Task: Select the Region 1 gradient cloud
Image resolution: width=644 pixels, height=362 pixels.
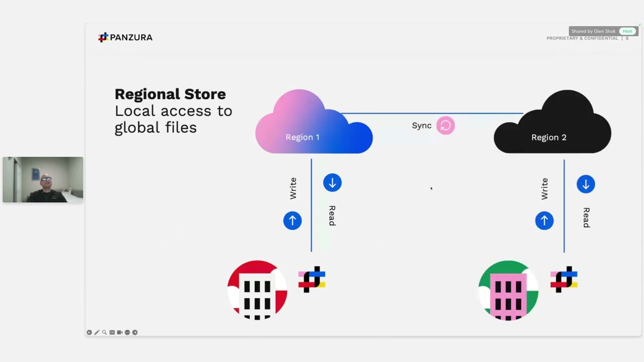Action: pyautogui.click(x=314, y=122)
